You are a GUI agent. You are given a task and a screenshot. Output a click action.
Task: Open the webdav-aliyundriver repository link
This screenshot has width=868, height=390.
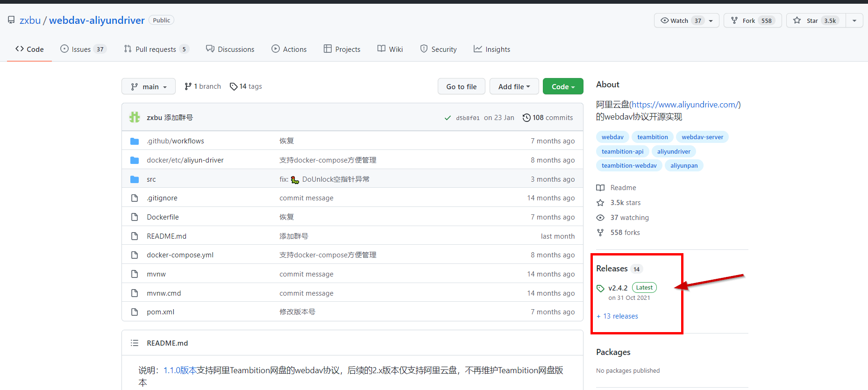pyautogui.click(x=97, y=20)
